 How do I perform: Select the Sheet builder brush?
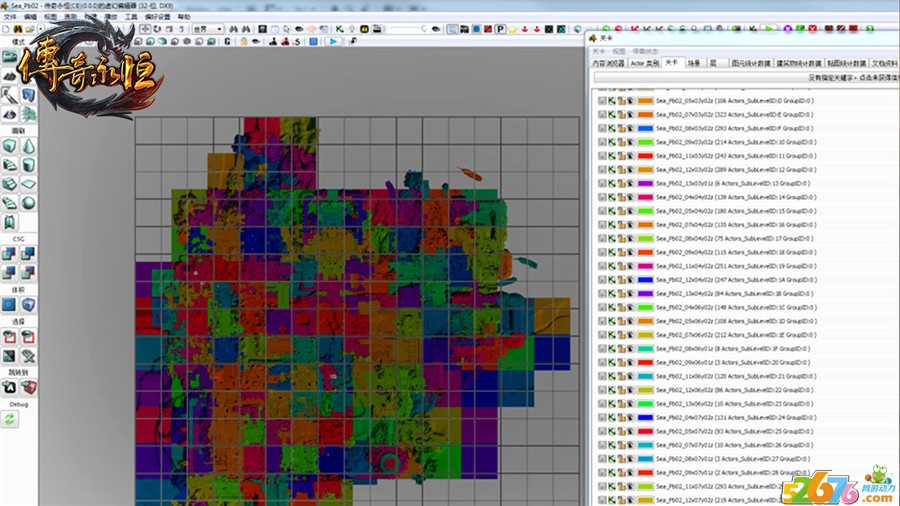coord(28,184)
